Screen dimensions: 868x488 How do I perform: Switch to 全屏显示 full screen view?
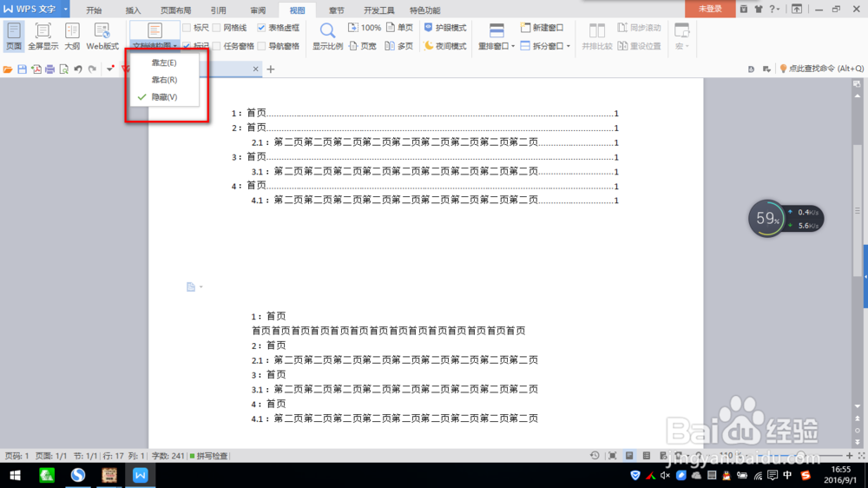(43, 36)
